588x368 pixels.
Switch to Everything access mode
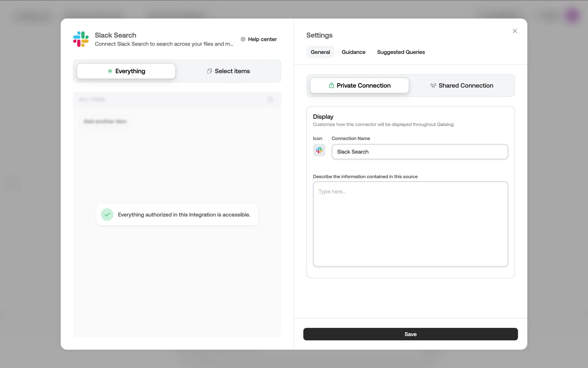pos(126,71)
